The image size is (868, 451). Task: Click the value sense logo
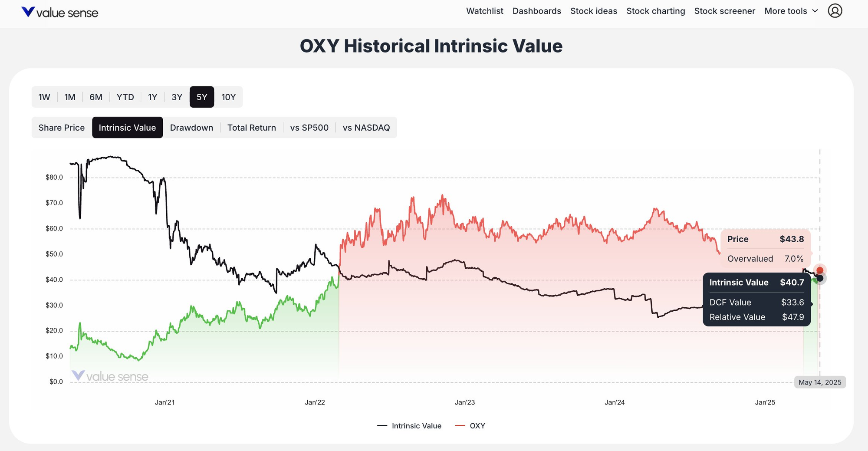point(59,12)
